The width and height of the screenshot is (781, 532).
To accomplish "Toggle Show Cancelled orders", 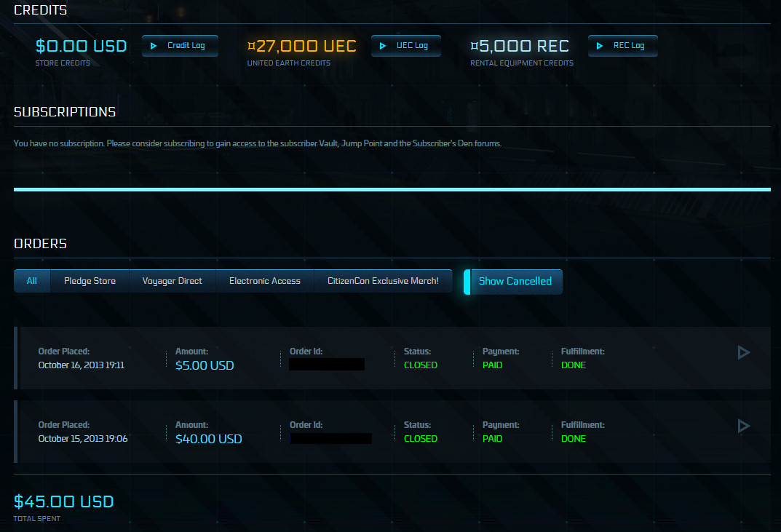I will pyautogui.click(x=513, y=282).
